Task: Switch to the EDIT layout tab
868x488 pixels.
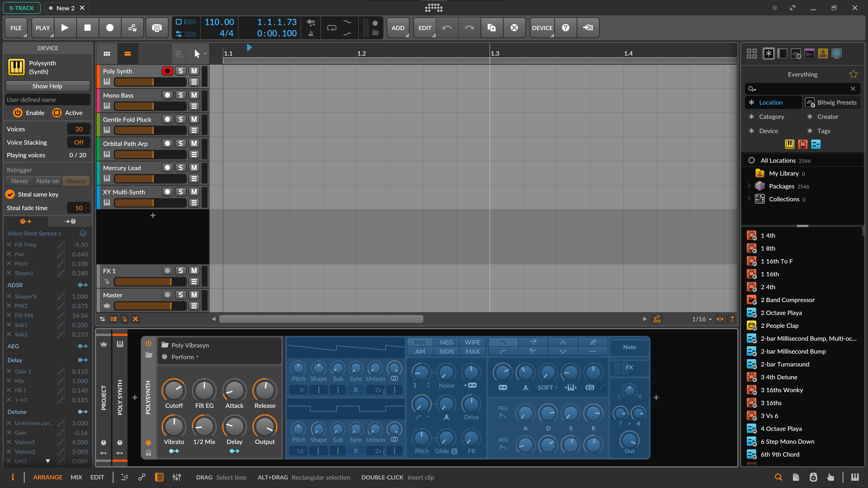Action: point(97,477)
